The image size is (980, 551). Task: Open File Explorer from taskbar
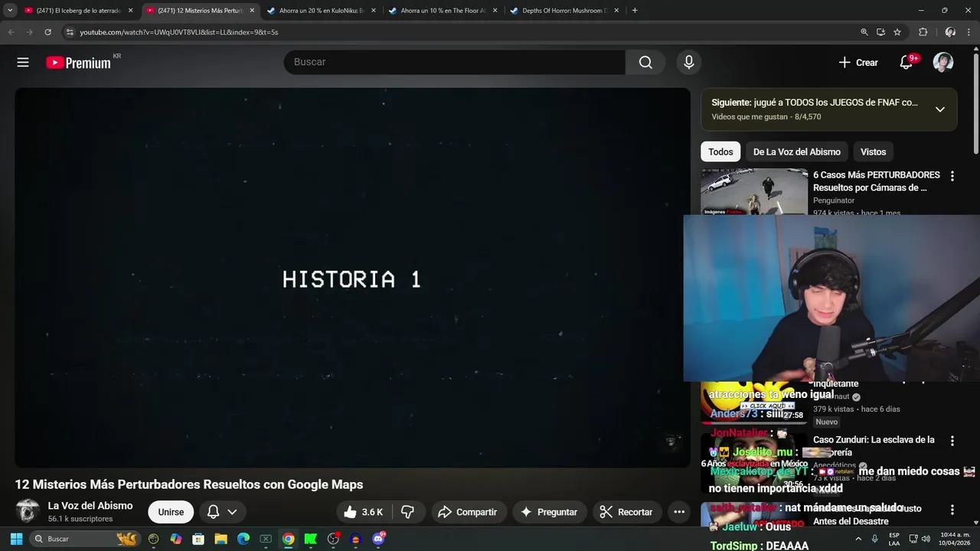[x=220, y=539]
